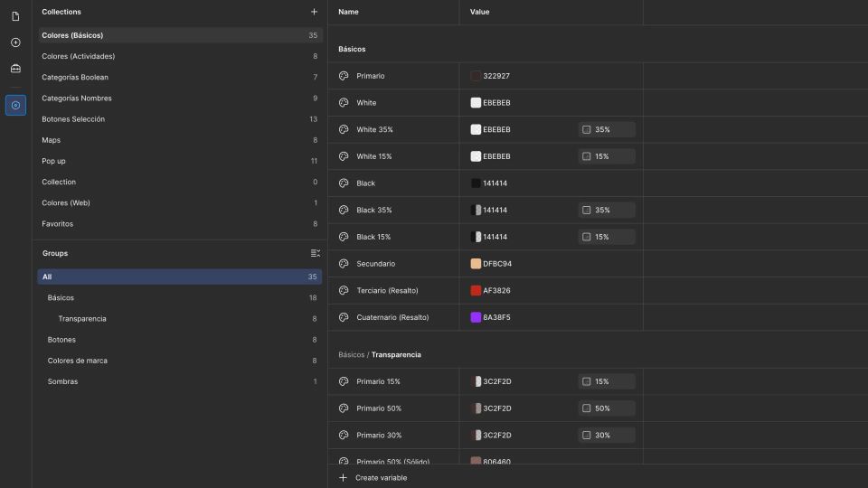Click variable name Black 35%

(374, 211)
